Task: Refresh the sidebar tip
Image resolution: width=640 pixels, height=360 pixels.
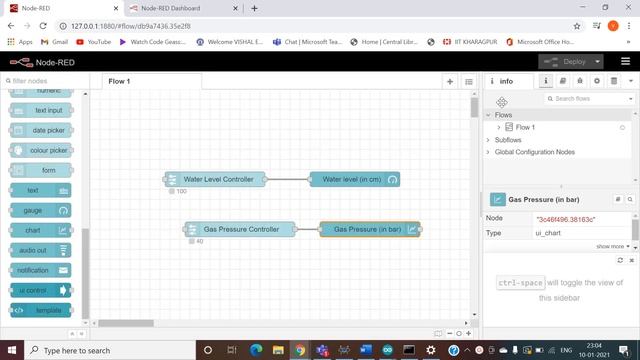Action: point(620,260)
